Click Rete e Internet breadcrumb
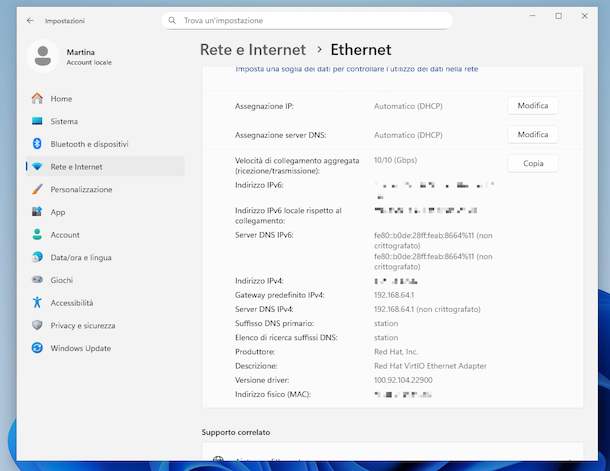This screenshot has height=471, width=610. 253,50
